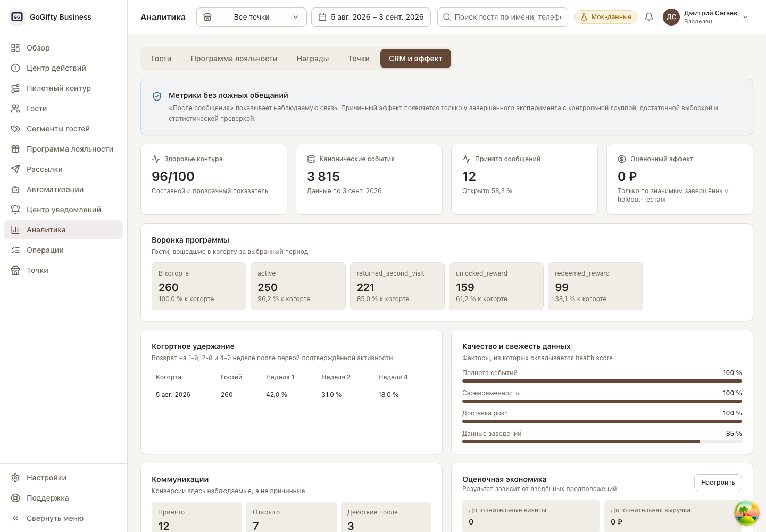
Task: Open Поддержка link in the sidebar
Action: pos(63,498)
